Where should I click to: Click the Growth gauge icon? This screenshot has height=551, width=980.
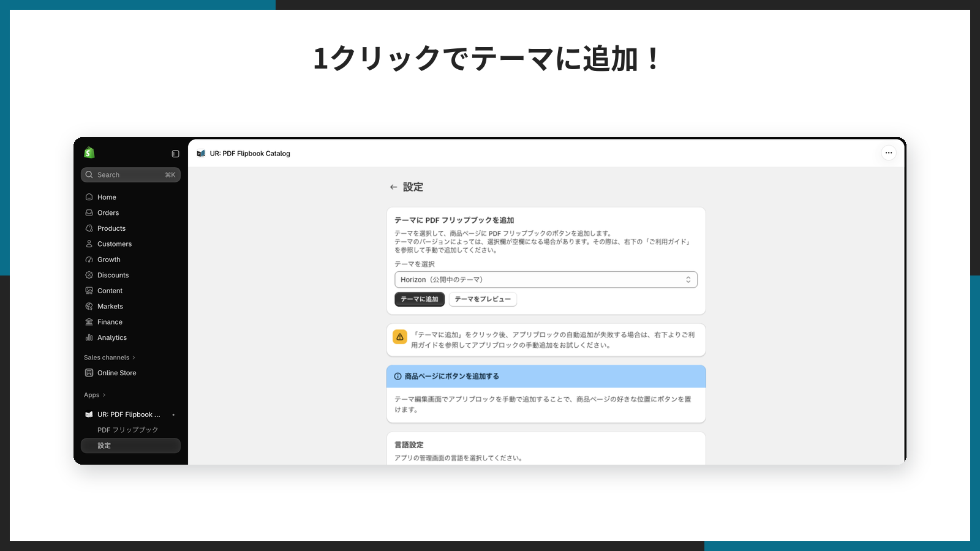pyautogui.click(x=89, y=260)
